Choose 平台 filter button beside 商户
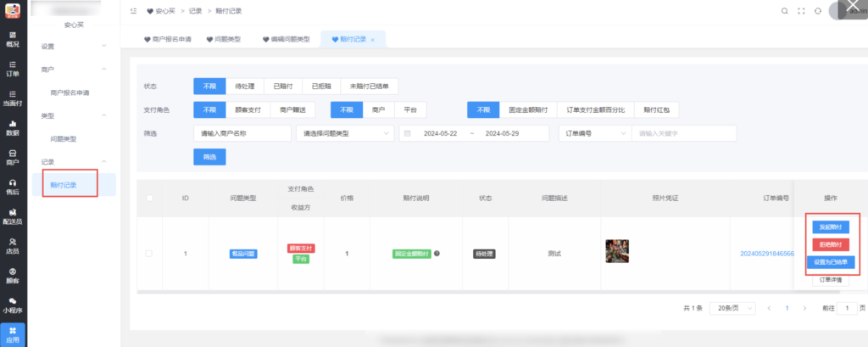This screenshot has width=868, height=347. coord(410,109)
